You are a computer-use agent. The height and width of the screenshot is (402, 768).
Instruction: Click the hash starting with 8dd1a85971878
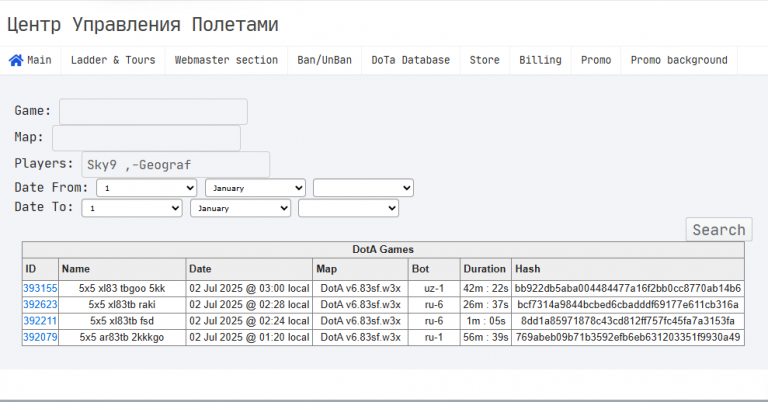pos(628,321)
